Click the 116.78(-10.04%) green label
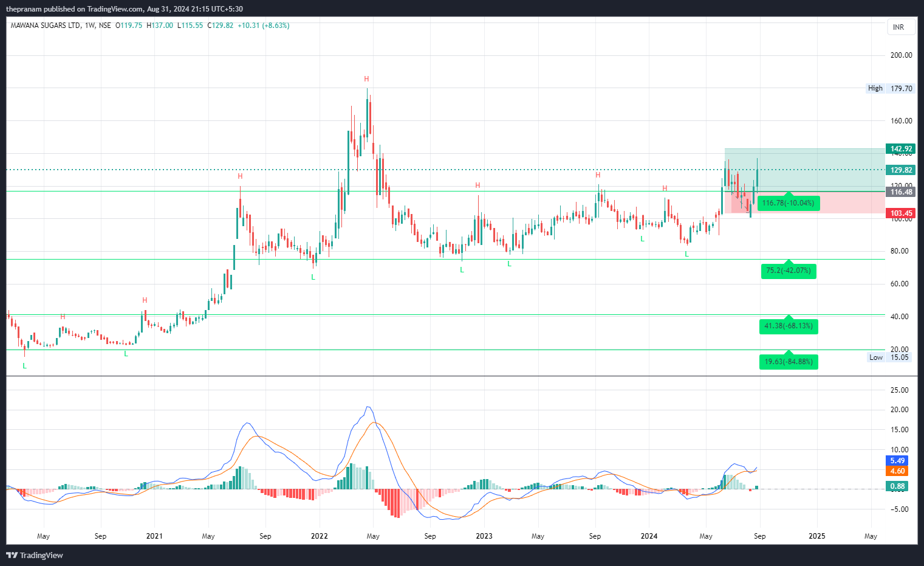The width and height of the screenshot is (924, 566). point(789,203)
